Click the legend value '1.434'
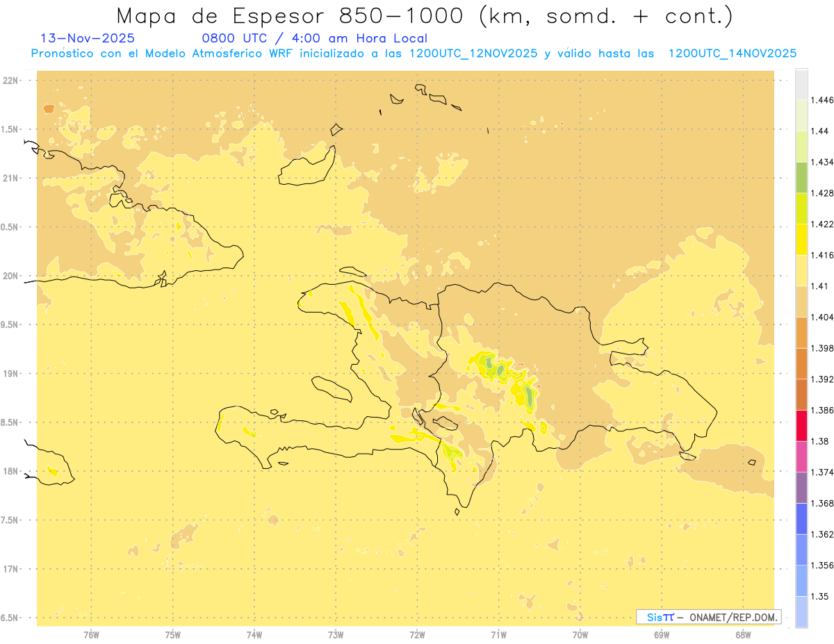Viewport: 834px width, 644px height. 823,162
